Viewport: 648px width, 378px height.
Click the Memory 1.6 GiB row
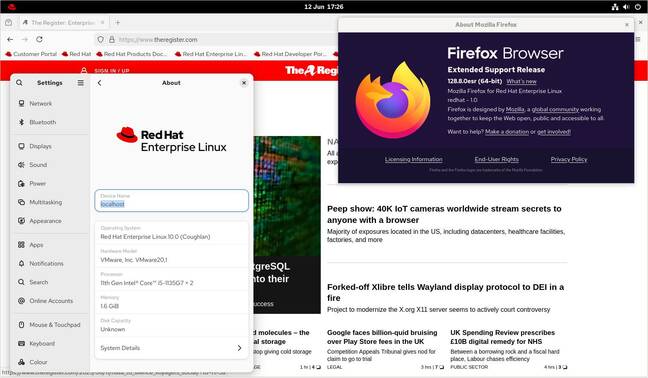pyautogui.click(x=172, y=302)
